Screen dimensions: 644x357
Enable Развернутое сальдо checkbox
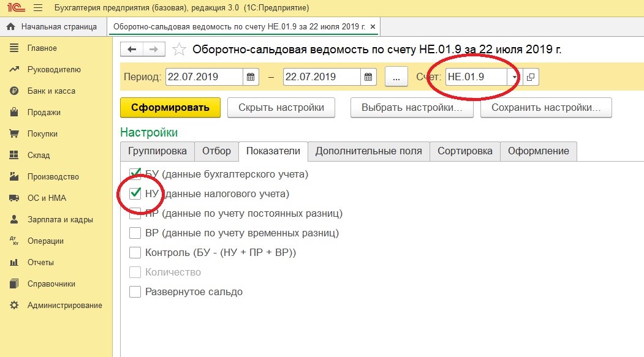click(x=135, y=292)
